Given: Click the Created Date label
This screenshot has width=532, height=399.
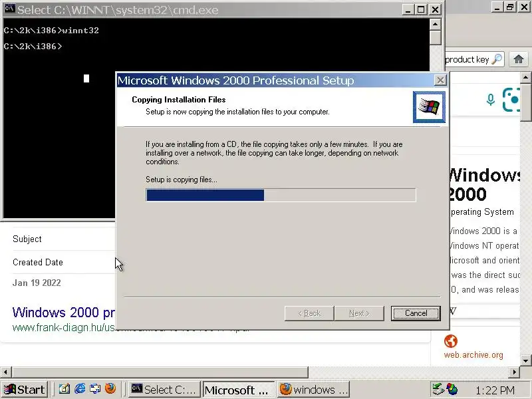Looking at the screenshot, I should (38, 262).
